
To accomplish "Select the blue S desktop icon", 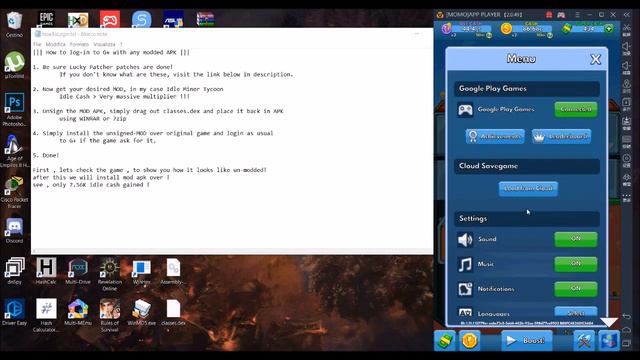I will [x=142, y=19].
